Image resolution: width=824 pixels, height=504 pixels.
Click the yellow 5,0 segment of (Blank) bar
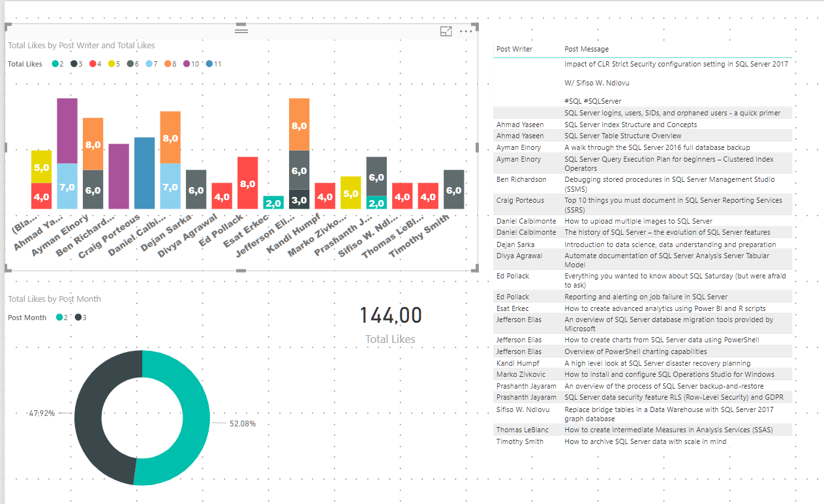pyautogui.click(x=42, y=167)
